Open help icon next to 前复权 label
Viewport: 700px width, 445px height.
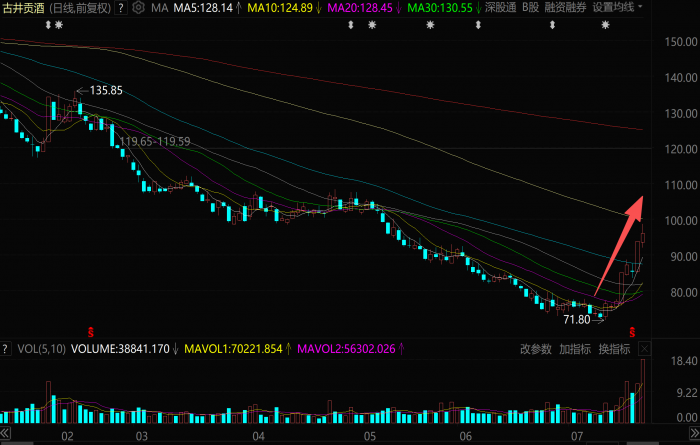(121, 8)
